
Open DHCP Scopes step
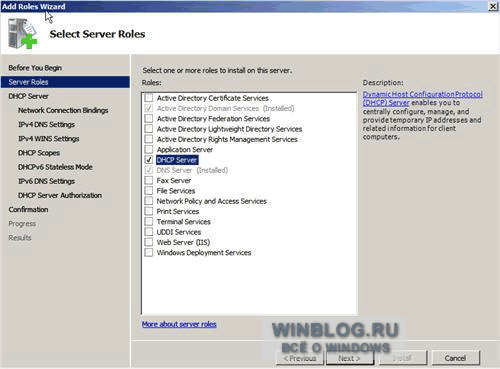point(39,153)
